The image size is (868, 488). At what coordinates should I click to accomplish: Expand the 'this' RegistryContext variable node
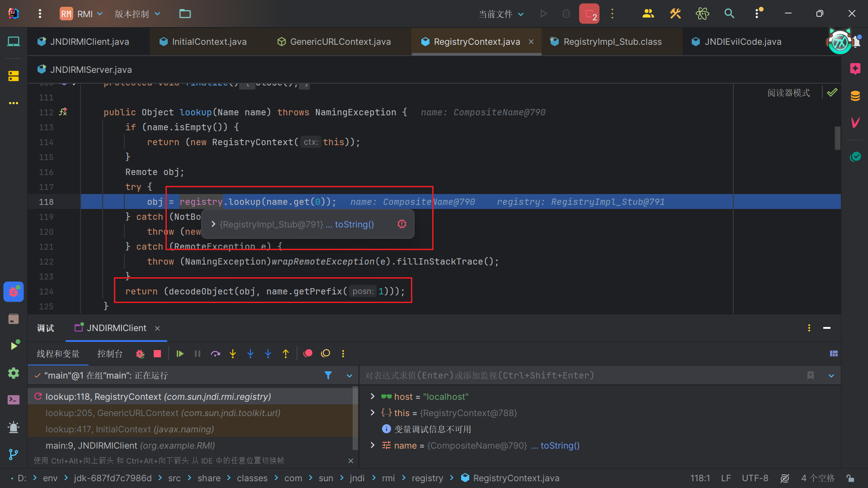(373, 413)
